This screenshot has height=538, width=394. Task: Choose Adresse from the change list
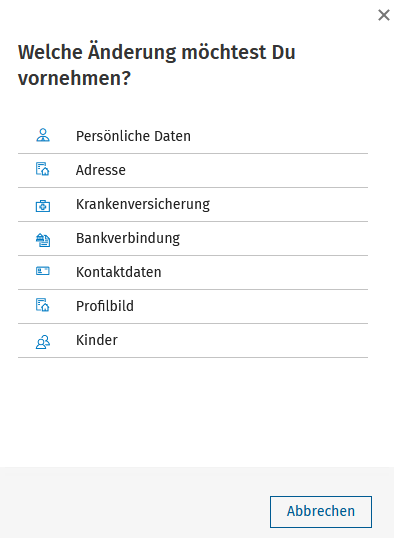(193, 171)
